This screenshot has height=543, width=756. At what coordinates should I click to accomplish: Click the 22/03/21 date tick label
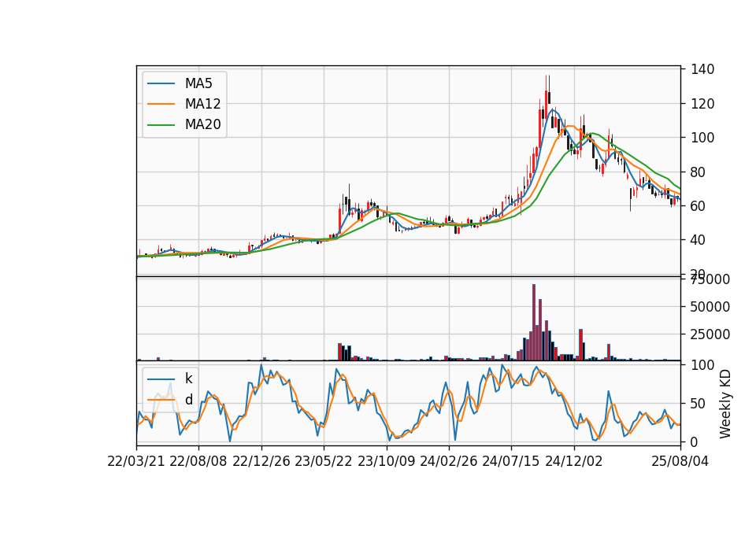pyautogui.click(x=136, y=461)
